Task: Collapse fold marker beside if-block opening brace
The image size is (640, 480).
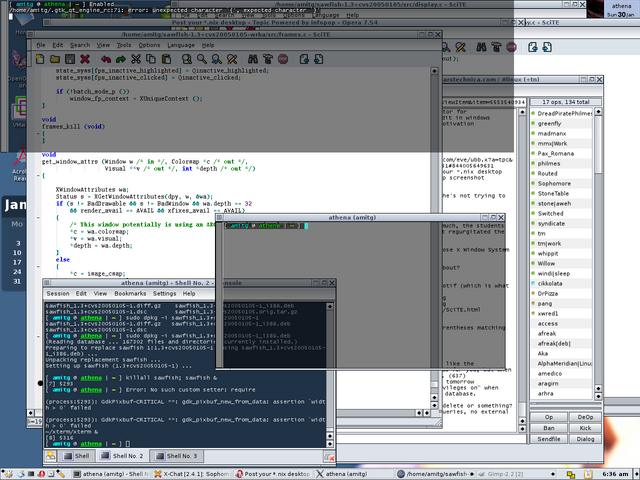Action: pyautogui.click(x=38, y=218)
